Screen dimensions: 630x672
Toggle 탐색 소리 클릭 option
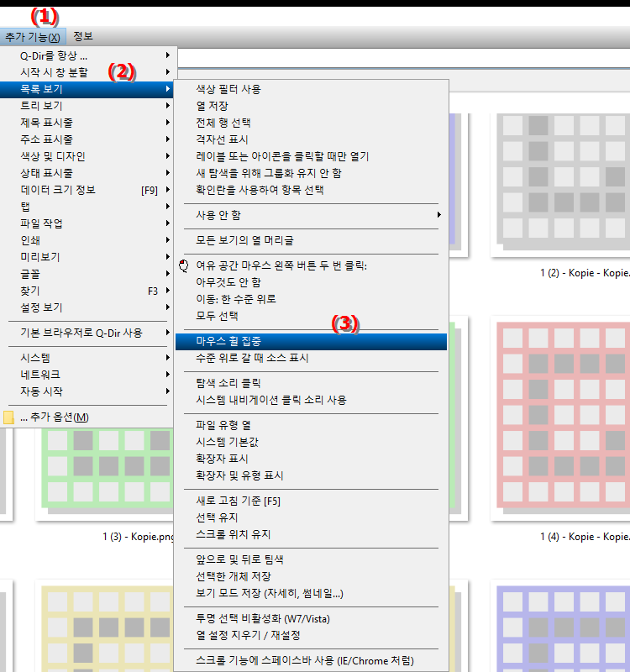[311, 383]
